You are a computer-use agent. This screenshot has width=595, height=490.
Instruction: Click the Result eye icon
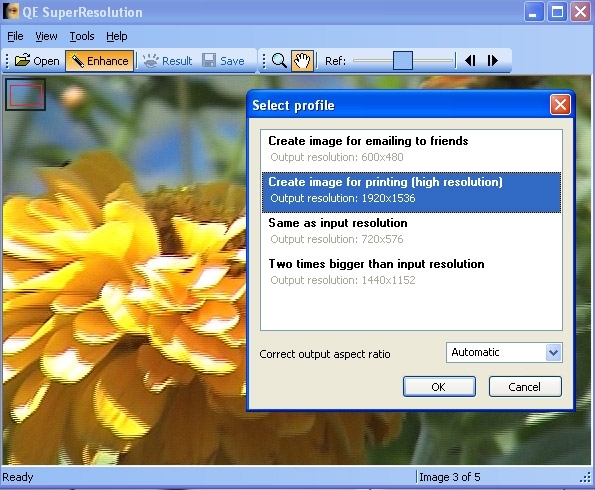(x=151, y=61)
